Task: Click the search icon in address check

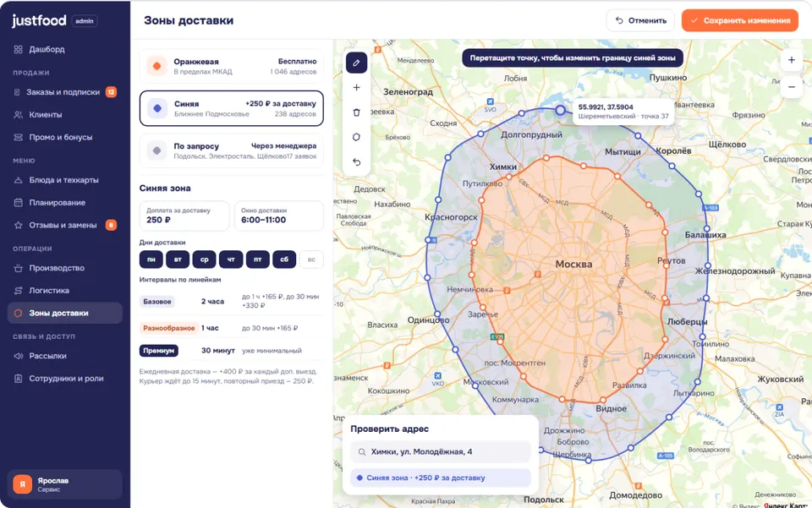Action: 362,451
